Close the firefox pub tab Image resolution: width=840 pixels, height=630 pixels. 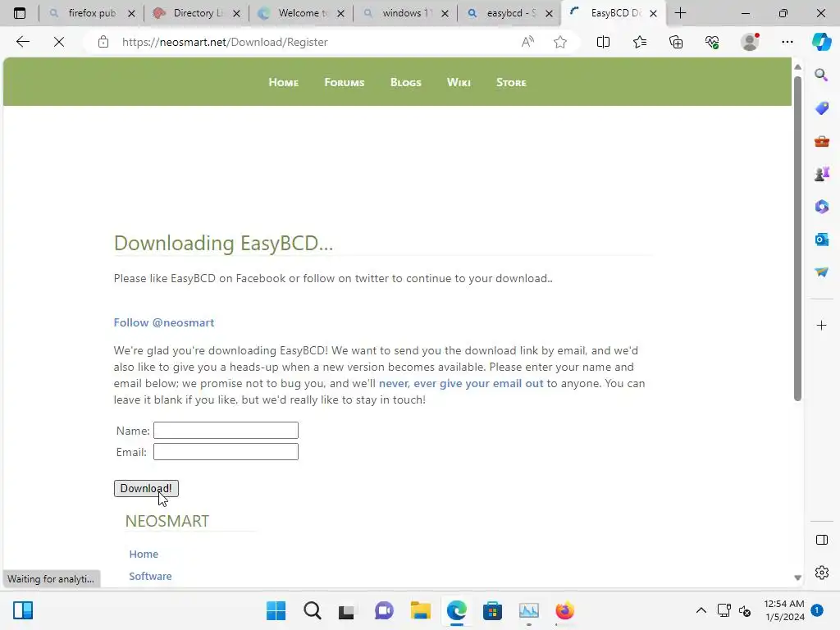pyautogui.click(x=131, y=13)
